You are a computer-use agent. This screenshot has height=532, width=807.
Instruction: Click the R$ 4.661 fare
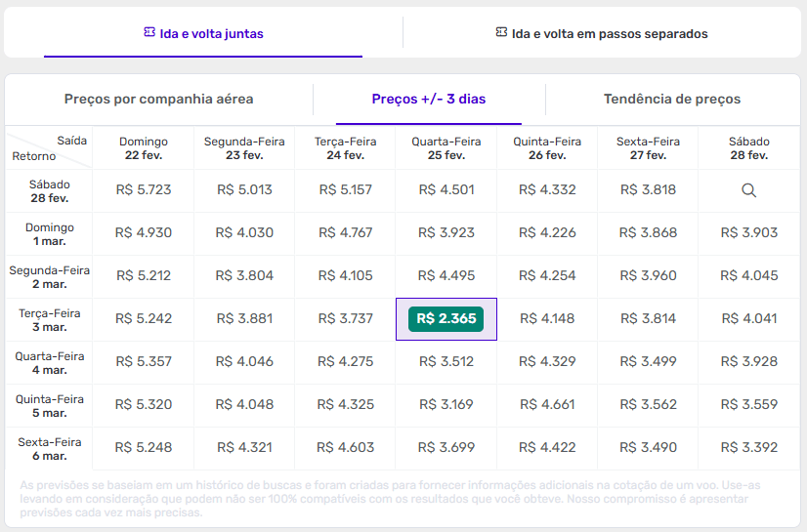(547, 405)
